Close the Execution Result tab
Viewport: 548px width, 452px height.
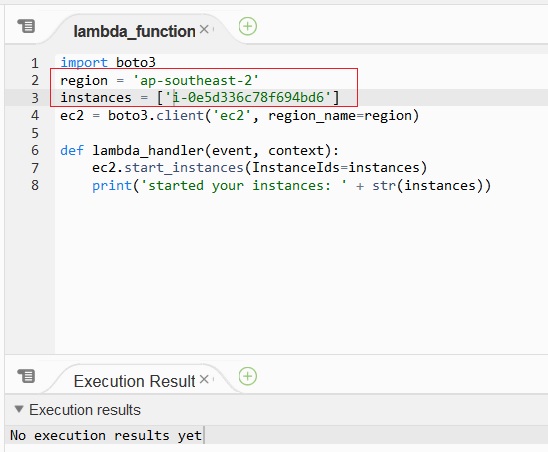coord(204,379)
